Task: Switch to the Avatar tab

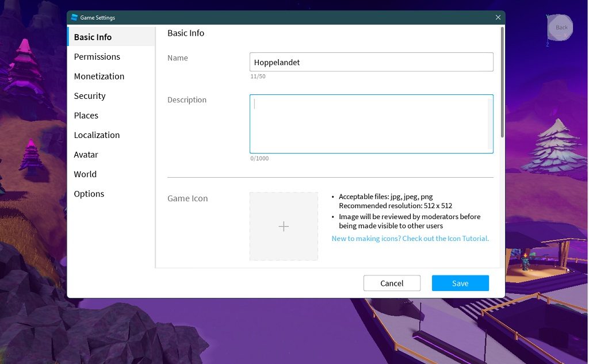Action: click(111, 154)
